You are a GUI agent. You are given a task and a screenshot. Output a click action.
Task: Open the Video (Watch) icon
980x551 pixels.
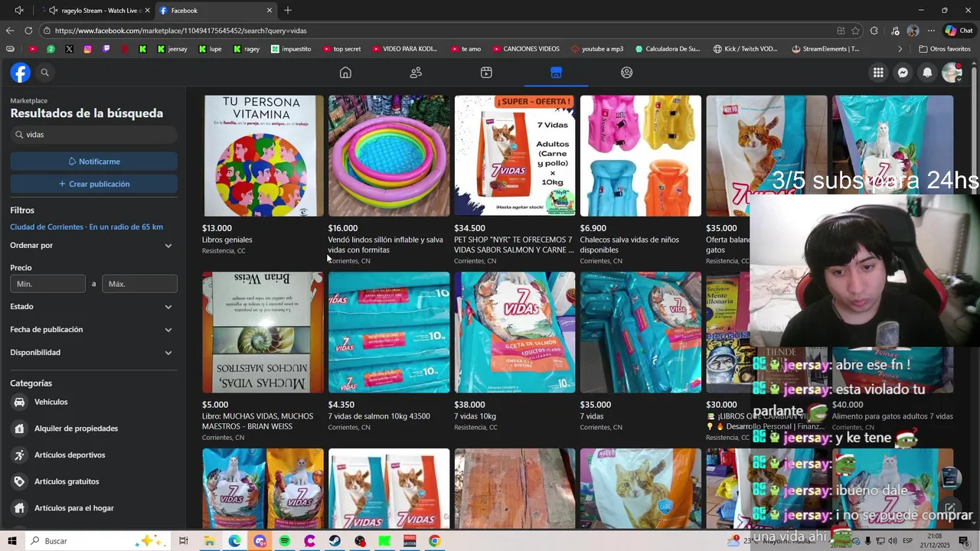(486, 73)
